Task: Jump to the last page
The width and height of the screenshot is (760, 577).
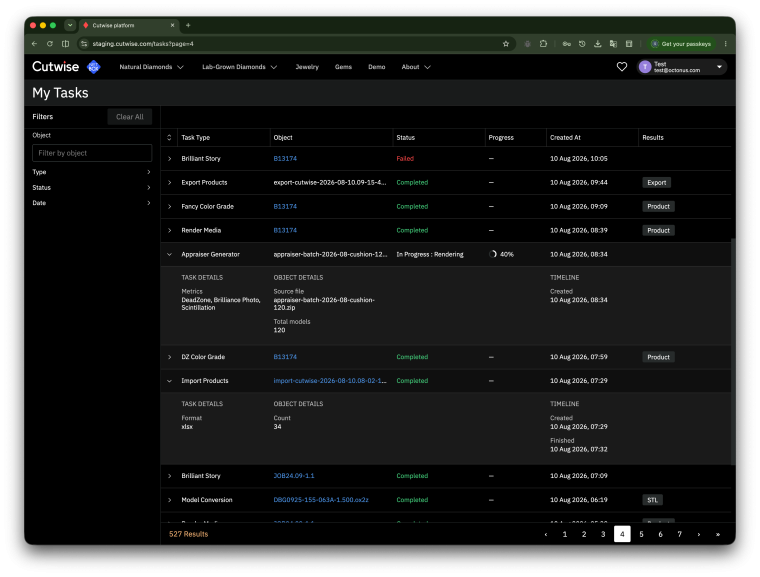Action: [x=718, y=534]
